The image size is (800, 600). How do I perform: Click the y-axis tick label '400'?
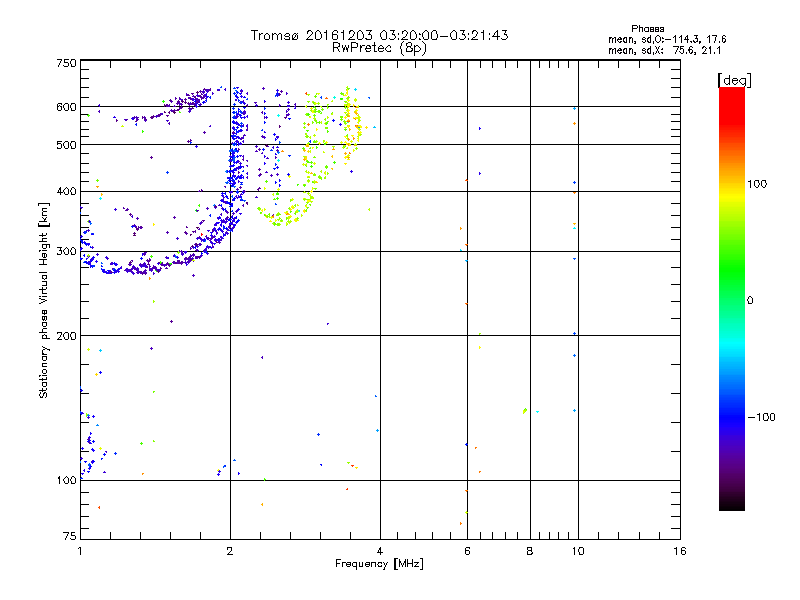click(66, 192)
